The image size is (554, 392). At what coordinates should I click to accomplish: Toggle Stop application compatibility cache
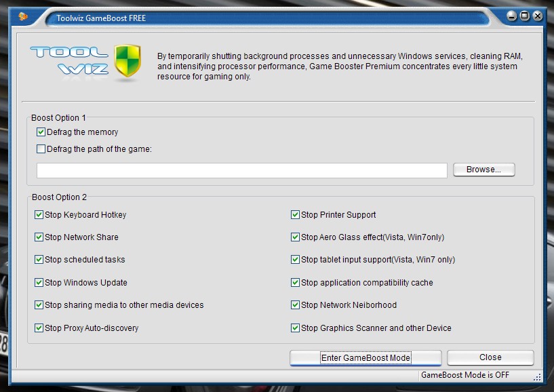(x=295, y=283)
